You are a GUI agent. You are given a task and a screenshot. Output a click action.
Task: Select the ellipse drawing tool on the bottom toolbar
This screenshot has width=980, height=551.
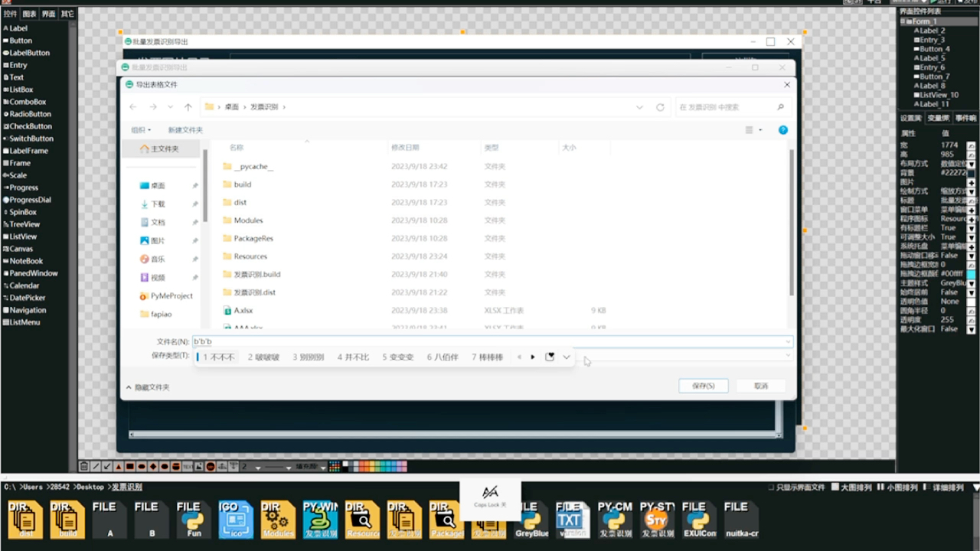pos(141,466)
